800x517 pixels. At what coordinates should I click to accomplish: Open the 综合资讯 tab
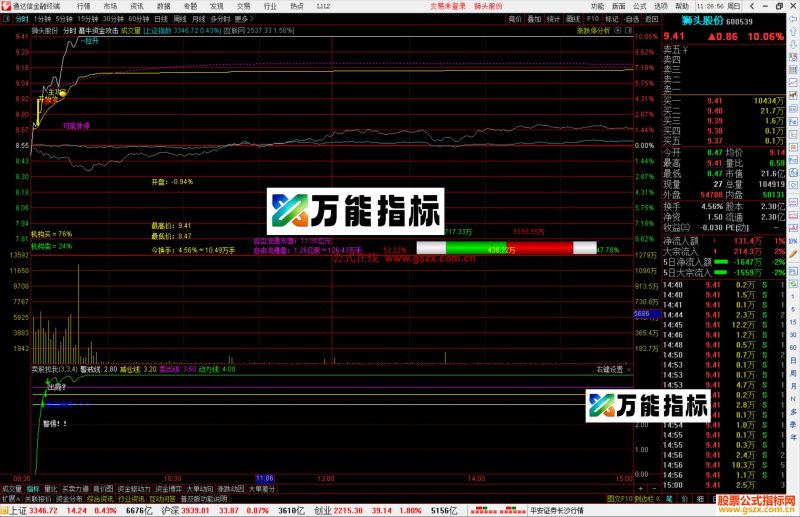(101, 499)
